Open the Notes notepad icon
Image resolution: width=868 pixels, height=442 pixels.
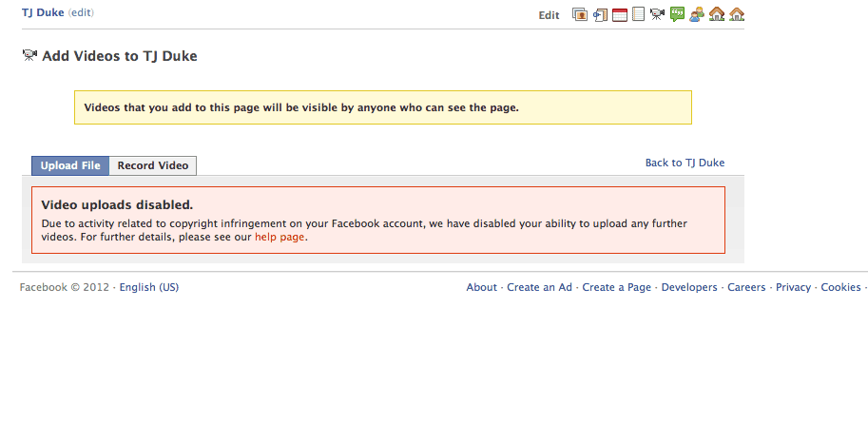point(638,14)
